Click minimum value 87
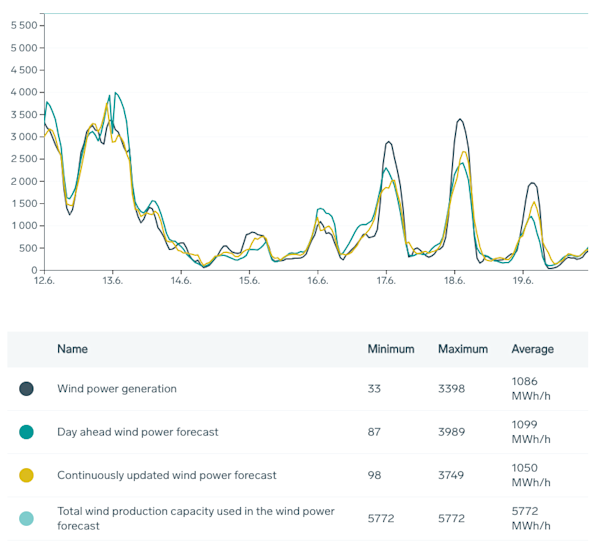 pos(374,432)
